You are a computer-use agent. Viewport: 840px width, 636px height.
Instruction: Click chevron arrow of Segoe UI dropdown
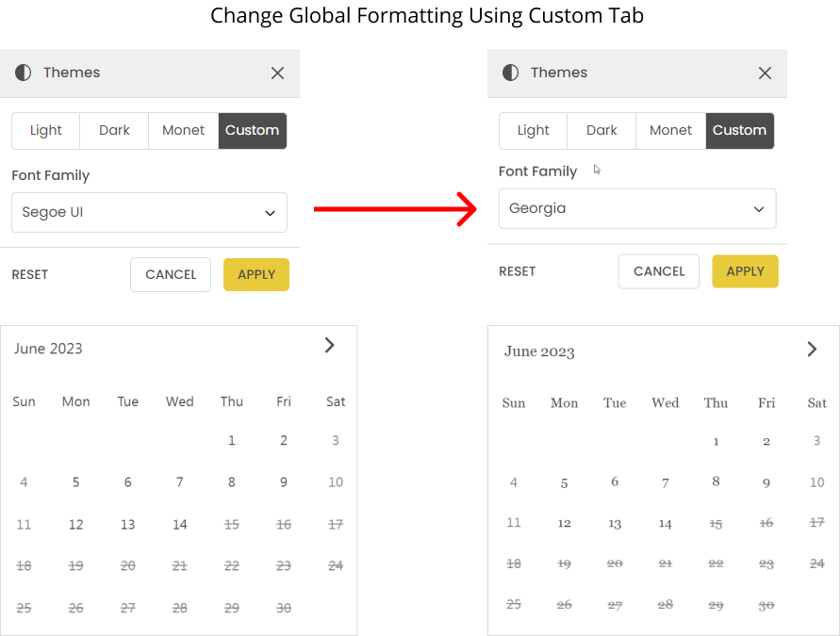click(x=271, y=213)
